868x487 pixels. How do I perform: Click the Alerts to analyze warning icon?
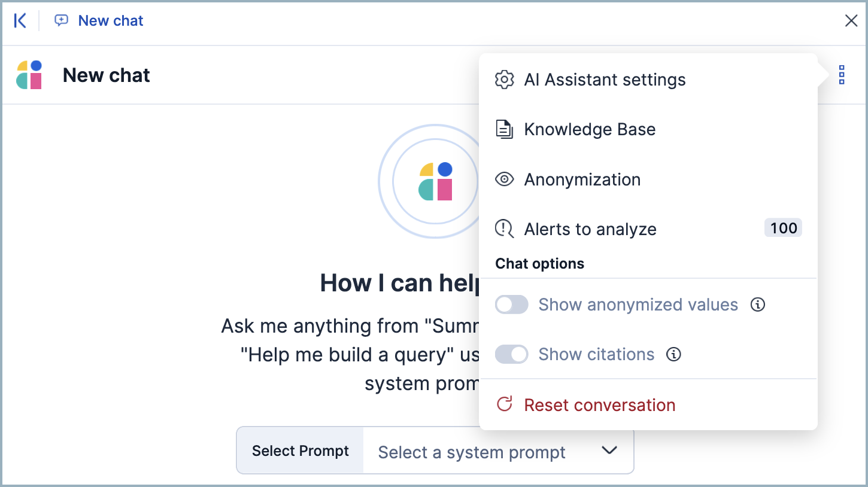504,229
